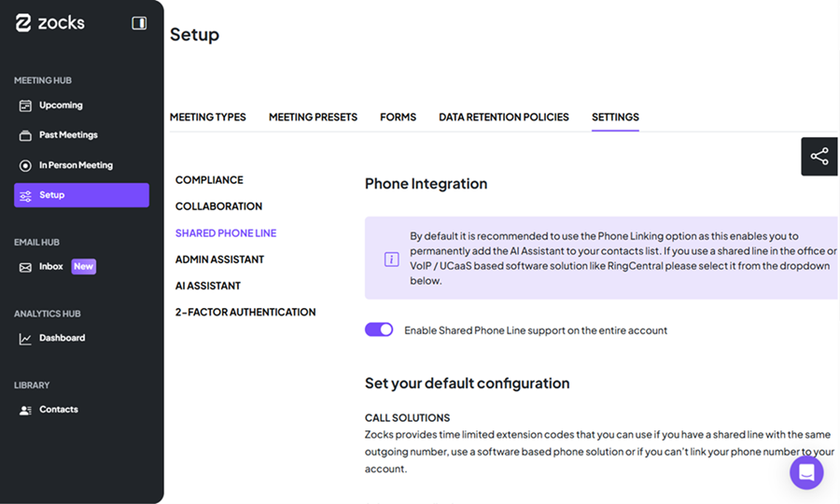Switch to the Meeting Types tab
The width and height of the screenshot is (840, 504).
[208, 118]
